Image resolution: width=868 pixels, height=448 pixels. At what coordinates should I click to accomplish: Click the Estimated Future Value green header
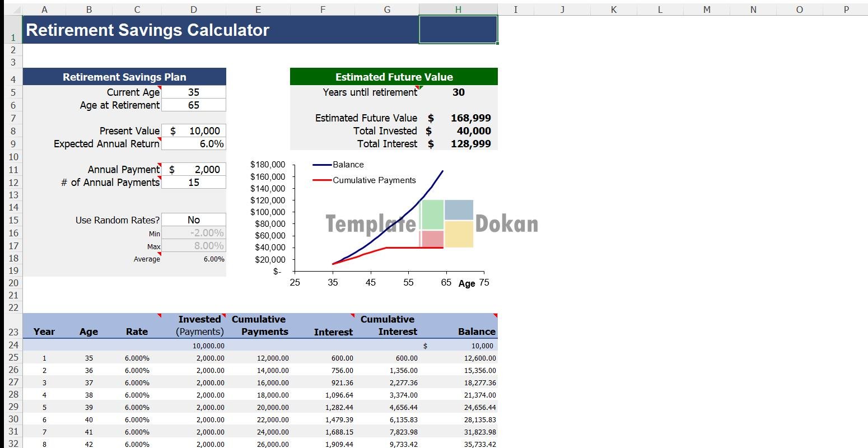click(394, 77)
